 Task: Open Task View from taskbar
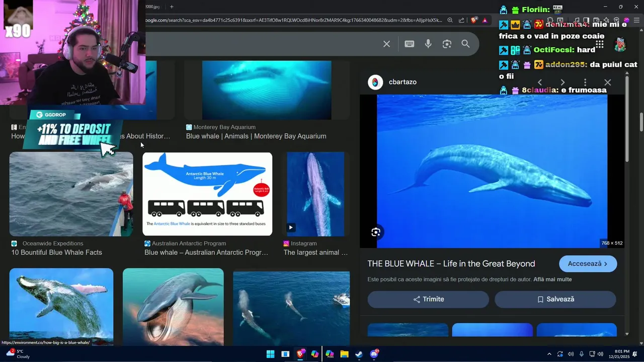click(285, 354)
